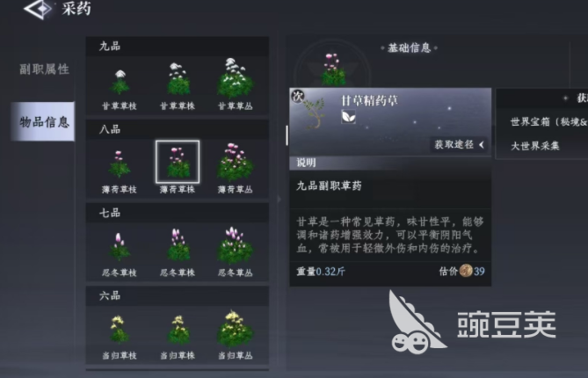Open the 副职属性 tab
588x378 pixels.
44,69
